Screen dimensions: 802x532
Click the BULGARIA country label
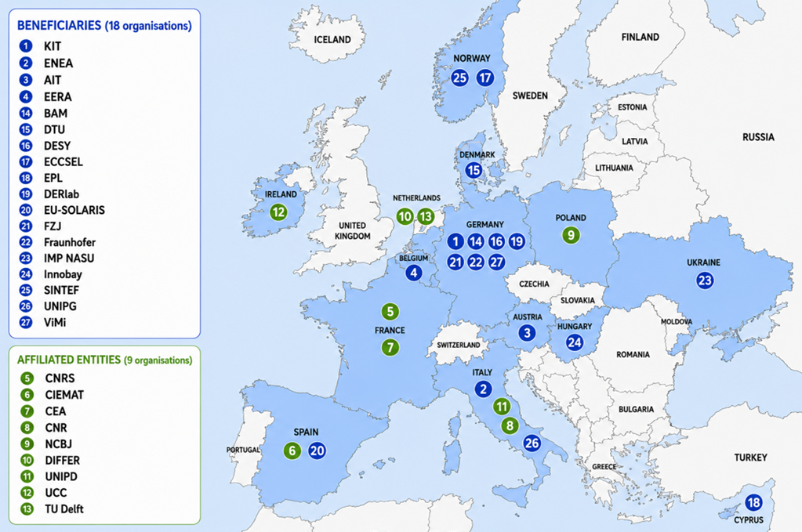[x=637, y=409]
